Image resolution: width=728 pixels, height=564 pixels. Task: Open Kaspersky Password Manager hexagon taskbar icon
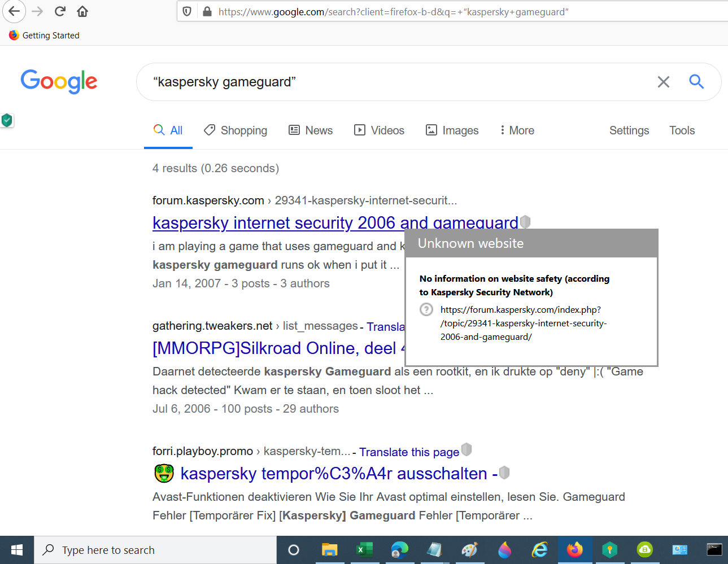610,550
